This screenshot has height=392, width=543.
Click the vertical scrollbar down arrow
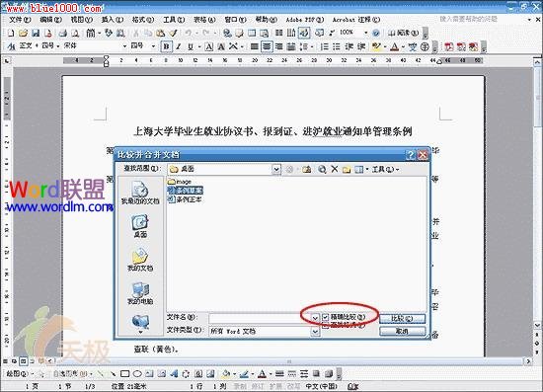(x=537, y=325)
